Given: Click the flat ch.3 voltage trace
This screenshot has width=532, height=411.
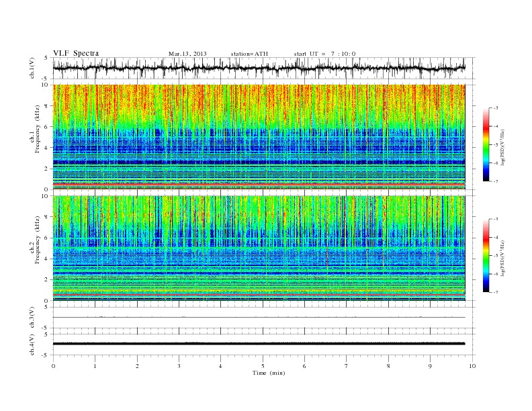Looking at the screenshot, I should point(259,318).
